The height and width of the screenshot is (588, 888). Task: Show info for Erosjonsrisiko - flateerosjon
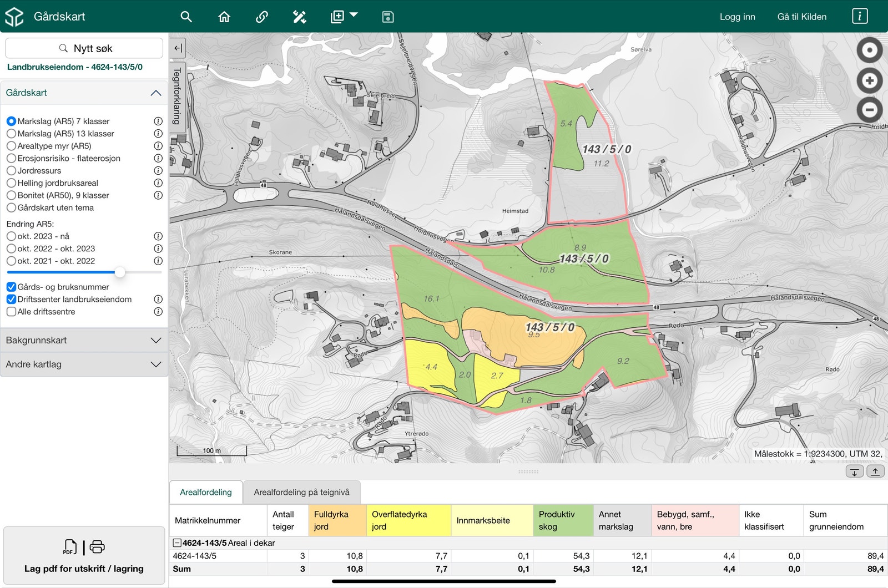(158, 158)
